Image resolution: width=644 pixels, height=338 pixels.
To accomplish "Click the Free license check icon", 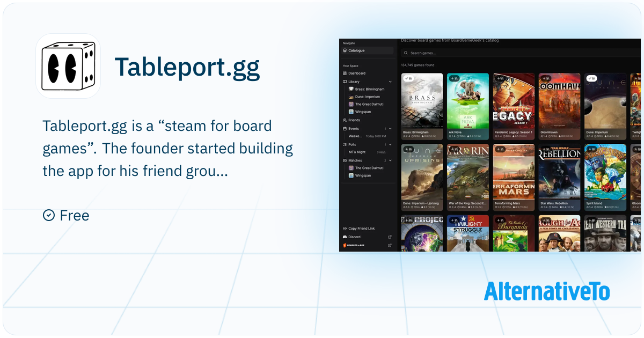I will [x=48, y=215].
